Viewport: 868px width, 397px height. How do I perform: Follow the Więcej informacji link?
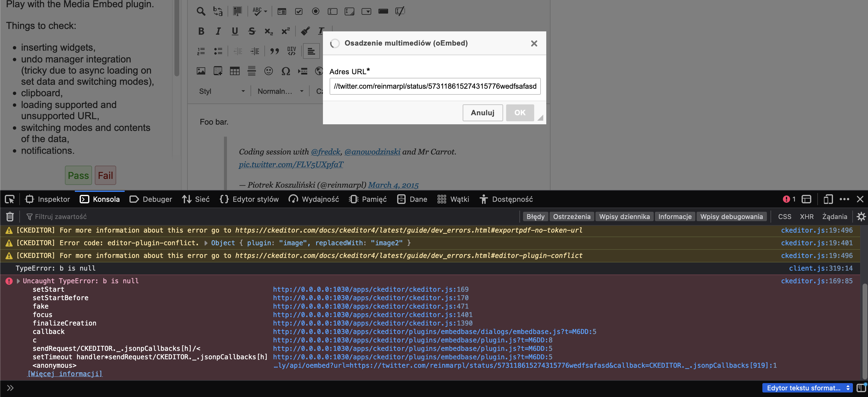point(65,374)
